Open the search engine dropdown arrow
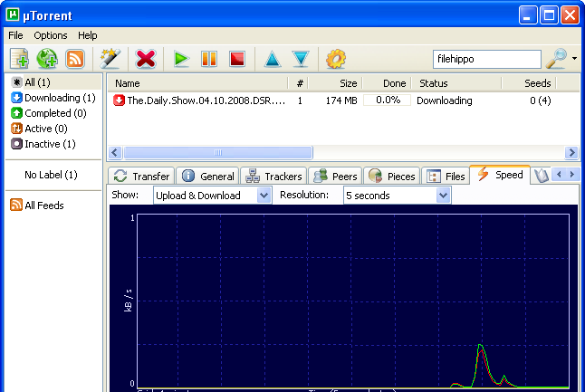This screenshot has width=585, height=392. coord(574,58)
